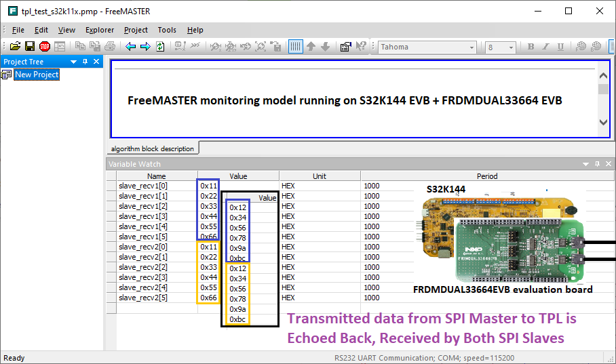This screenshot has width=616, height=364.
Task: Click the Copy icon in the toolbar
Action: 80,46
